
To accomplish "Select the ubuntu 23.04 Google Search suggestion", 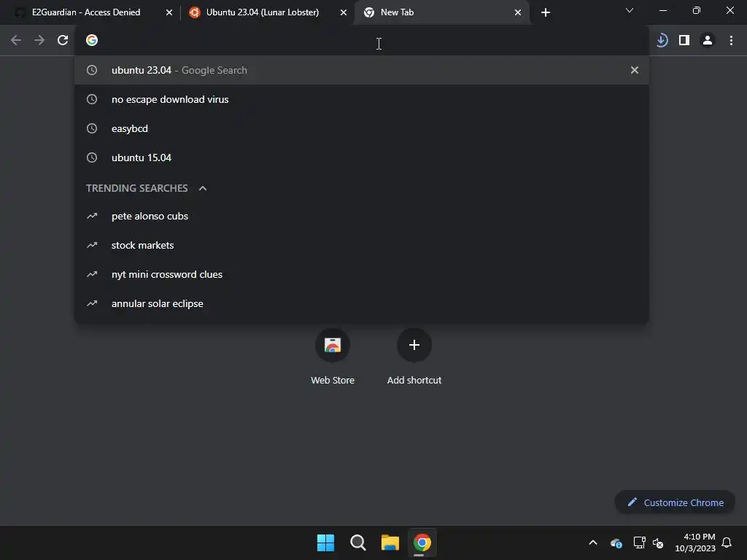I will [x=362, y=70].
